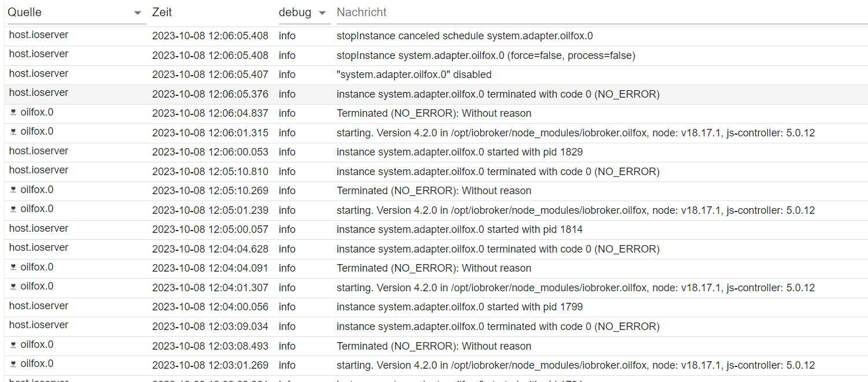
Task: Click oilfox icon in 12:04:01.307 row
Action: (13, 287)
